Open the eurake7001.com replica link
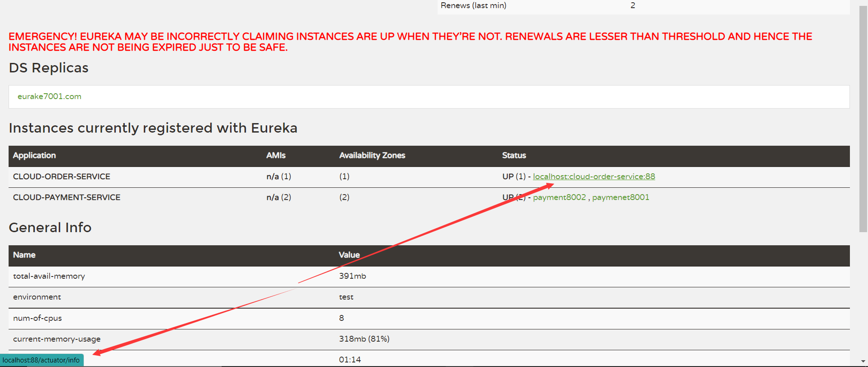 pyautogui.click(x=49, y=96)
